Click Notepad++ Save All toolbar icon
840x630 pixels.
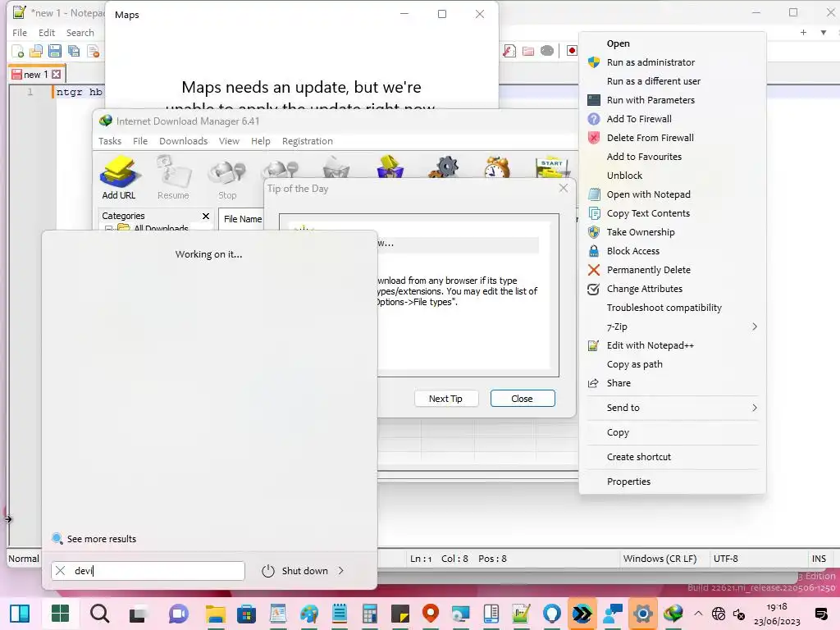tap(74, 51)
